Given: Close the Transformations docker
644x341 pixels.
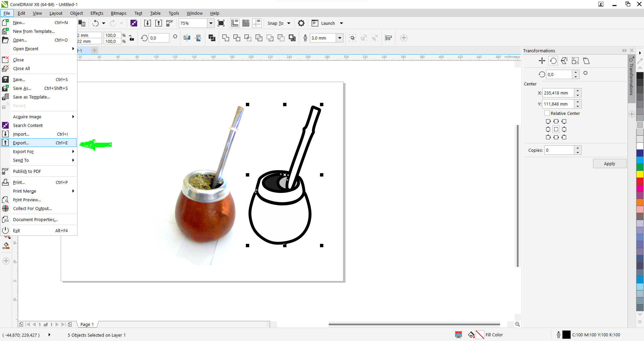Looking at the screenshot, I should coord(632,50).
